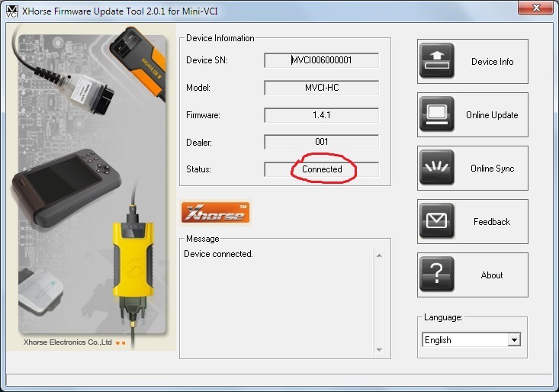Click the Feedback envelope icon
Viewport: 559px width, 392px height.
pos(436,222)
